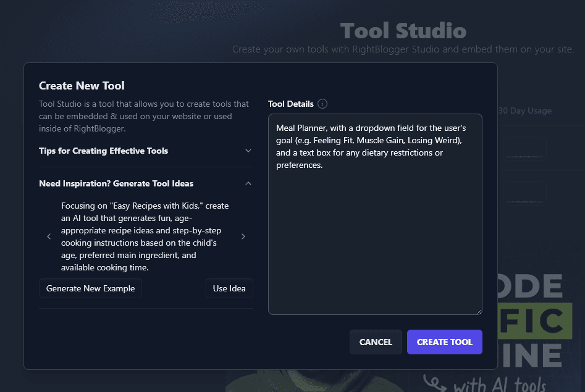This screenshot has height=392, width=585.
Task: Submit the form with CREATE TOOL
Action: coord(444,341)
